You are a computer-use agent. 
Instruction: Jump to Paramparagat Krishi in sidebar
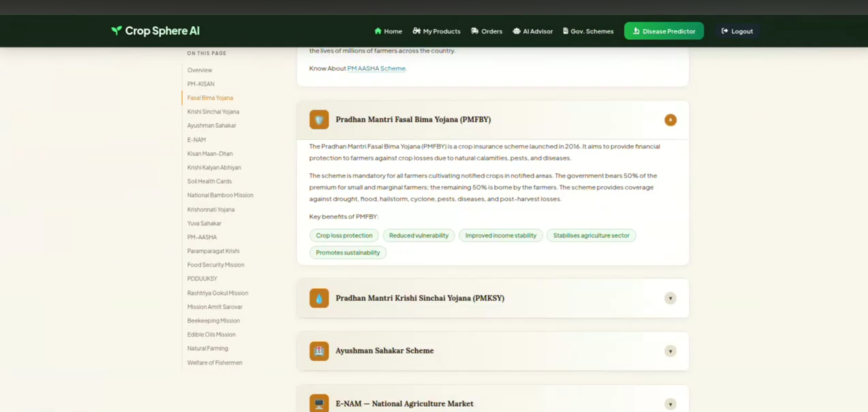coord(213,251)
